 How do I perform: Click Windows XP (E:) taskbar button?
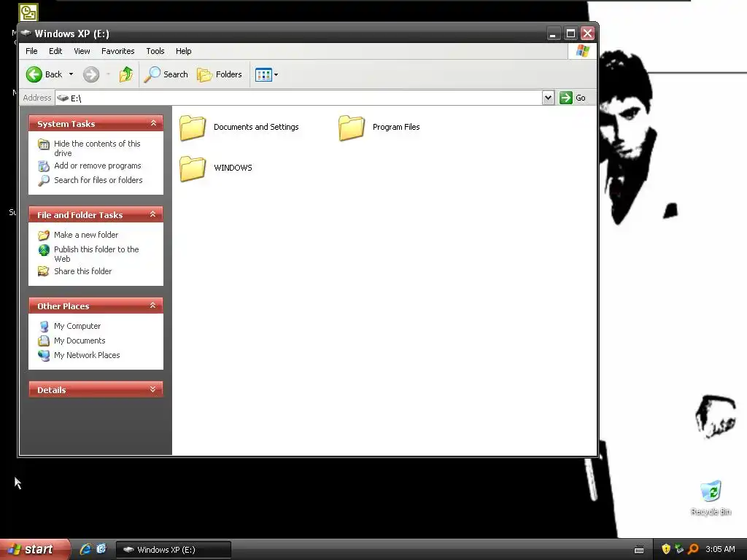pyautogui.click(x=174, y=550)
